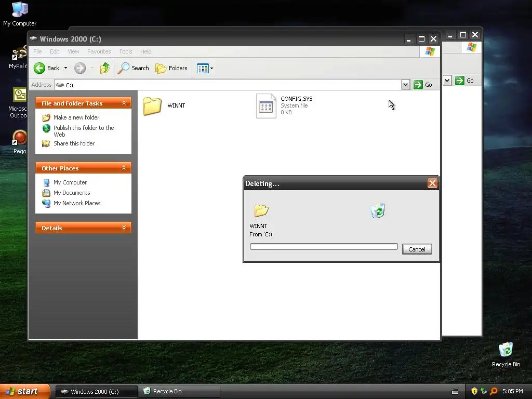The image size is (532, 399).
Task: Open the Edit menu
Action: point(55,51)
